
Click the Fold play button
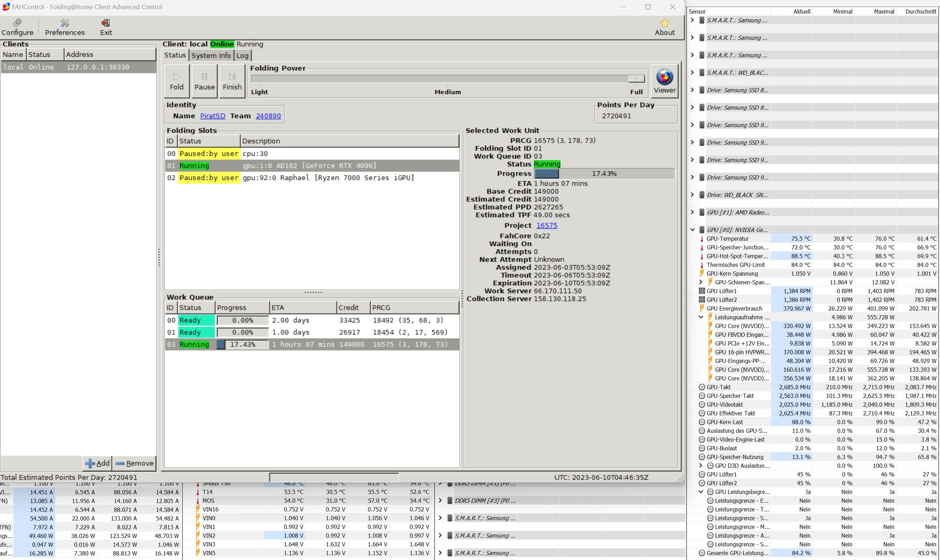pos(176,81)
